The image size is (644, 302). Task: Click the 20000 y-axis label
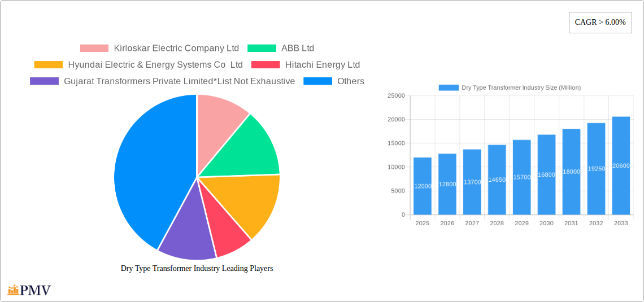[x=397, y=120]
